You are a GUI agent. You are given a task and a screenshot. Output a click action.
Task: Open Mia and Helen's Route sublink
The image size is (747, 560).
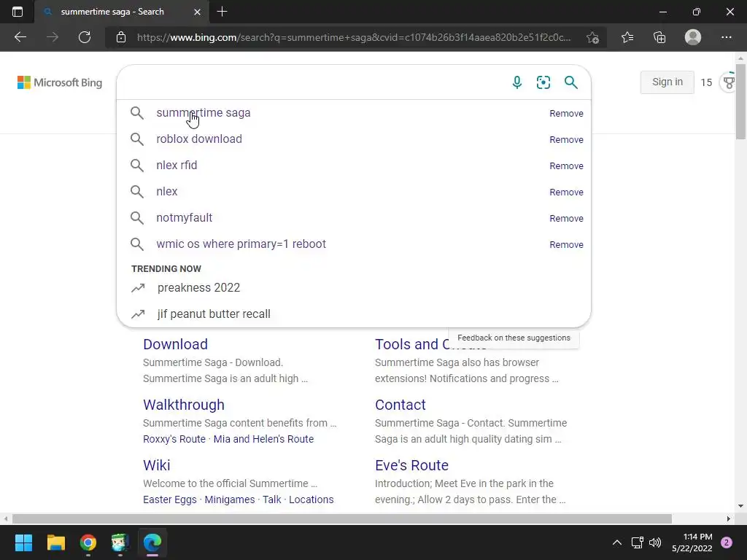263,439
